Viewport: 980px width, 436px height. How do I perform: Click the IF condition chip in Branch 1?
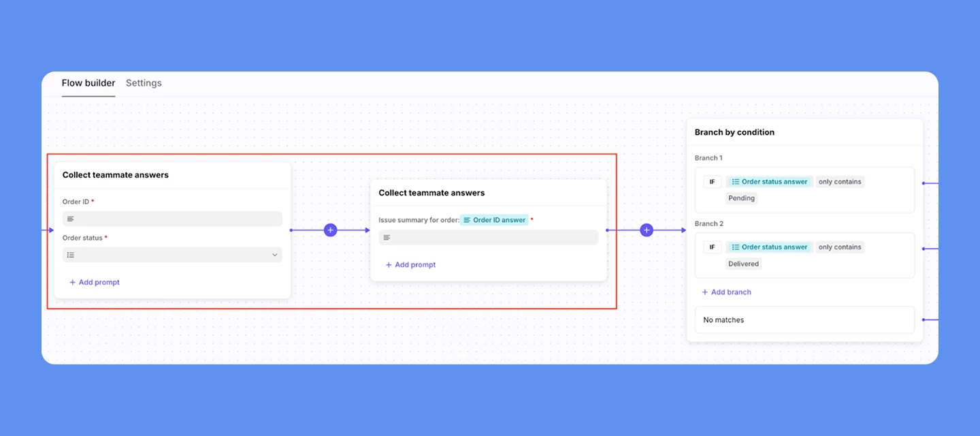[x=712, y=181]
